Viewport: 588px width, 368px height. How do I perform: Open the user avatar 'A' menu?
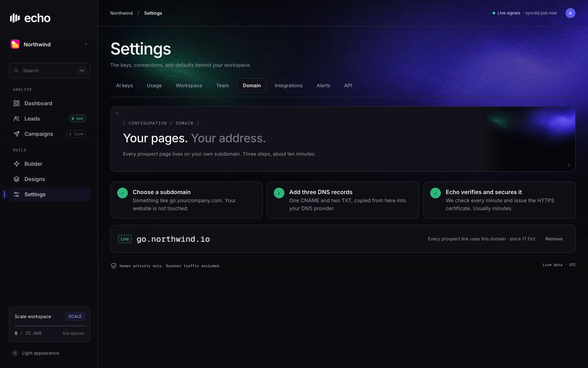[570, 13]
